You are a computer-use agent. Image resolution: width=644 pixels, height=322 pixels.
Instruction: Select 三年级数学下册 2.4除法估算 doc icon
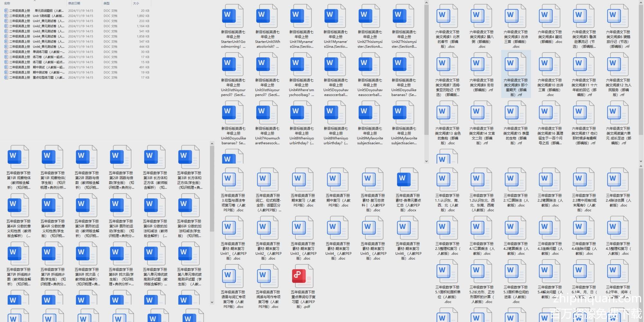[x=618, y=179]
